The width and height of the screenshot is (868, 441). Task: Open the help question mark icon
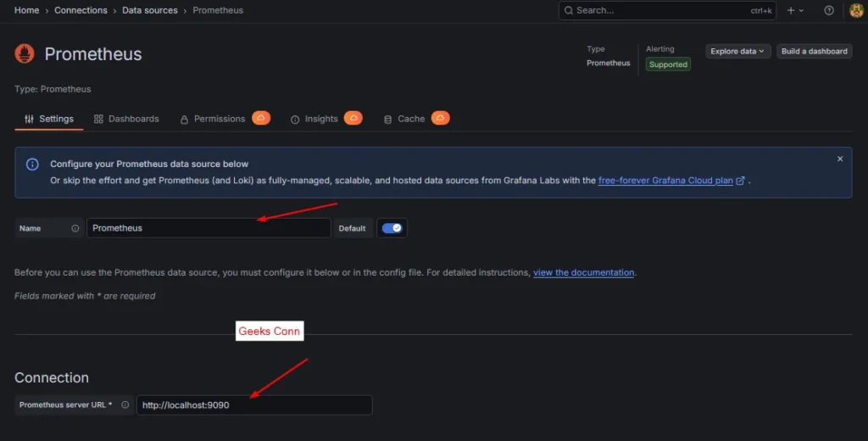pyautogui.click(x=829, y=10)
